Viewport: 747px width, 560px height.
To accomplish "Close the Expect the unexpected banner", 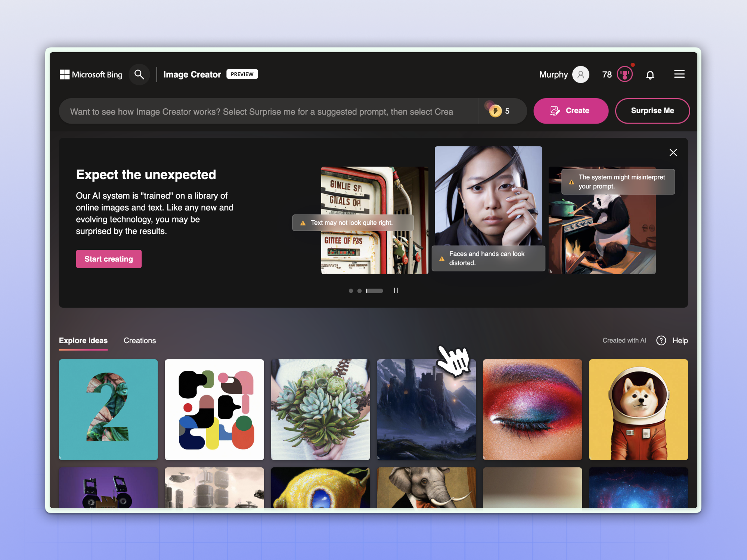I will tap(673, 152).
